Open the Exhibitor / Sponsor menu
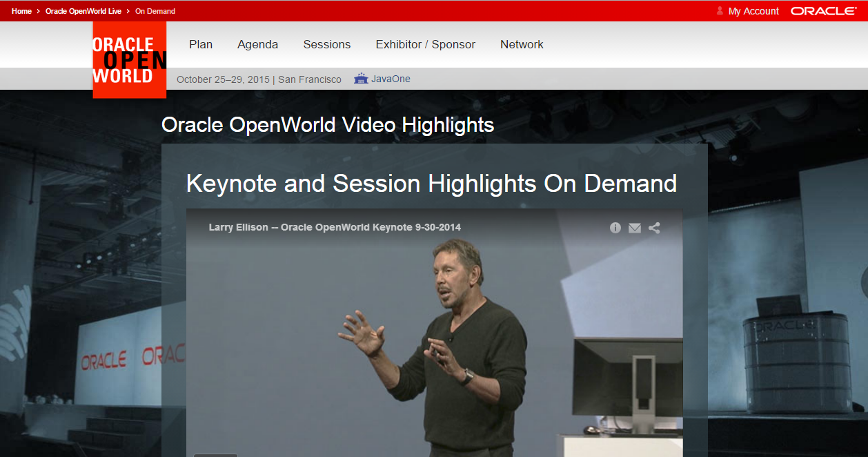Image resolution: width=868 pixels, height=457 pixels. click(x=426, y=44)
